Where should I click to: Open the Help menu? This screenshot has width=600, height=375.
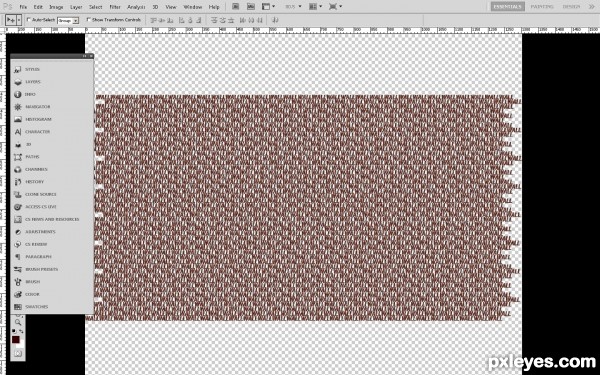coord(214,7)
